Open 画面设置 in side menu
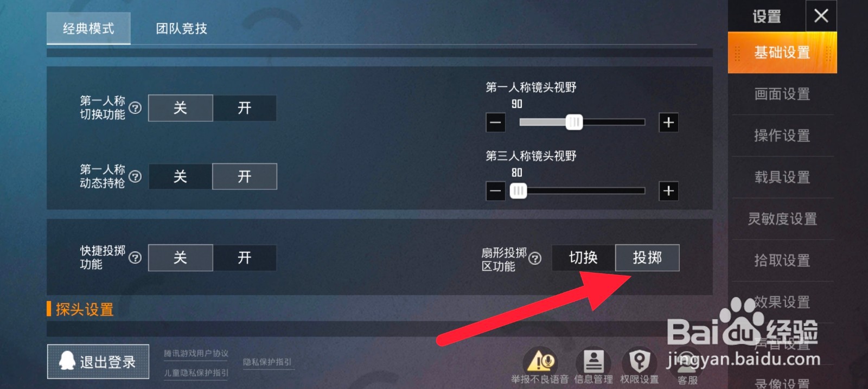The height and width of the screenshot is (389, 868). (x=782, y=94)
